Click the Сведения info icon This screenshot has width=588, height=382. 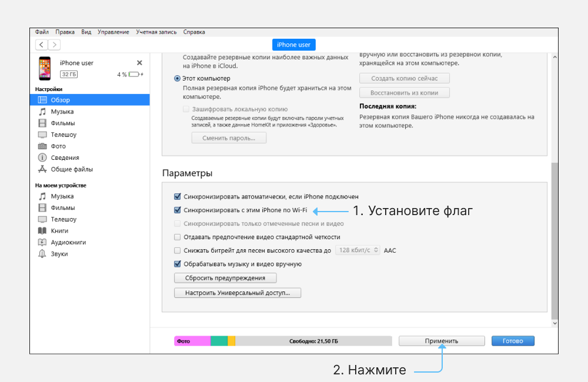(x=42, y=158)
